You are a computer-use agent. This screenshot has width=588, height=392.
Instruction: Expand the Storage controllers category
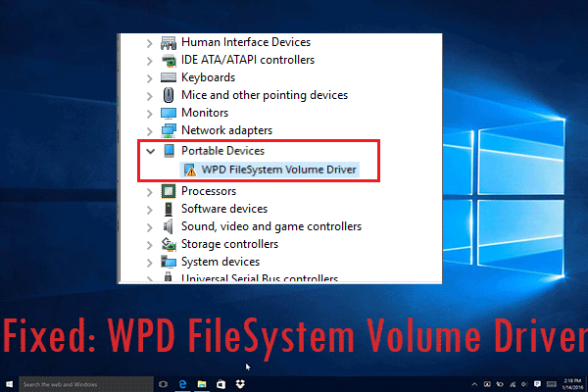point(149,244)
